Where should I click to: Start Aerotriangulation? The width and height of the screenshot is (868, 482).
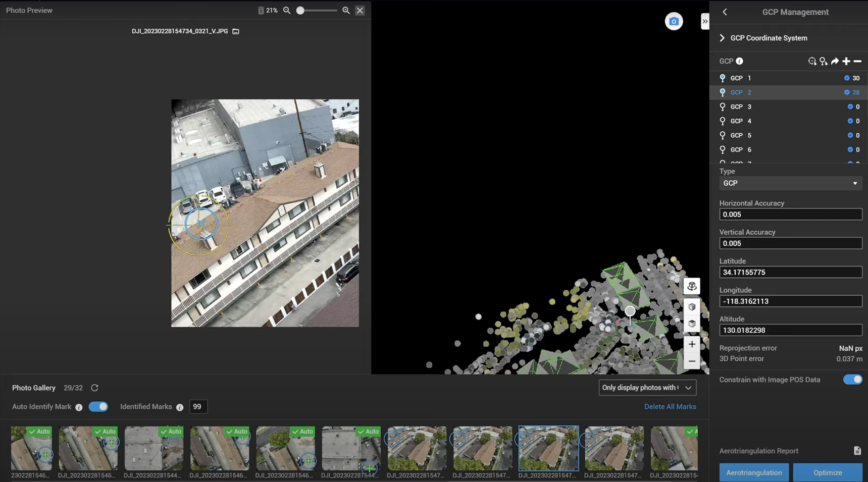754,472
